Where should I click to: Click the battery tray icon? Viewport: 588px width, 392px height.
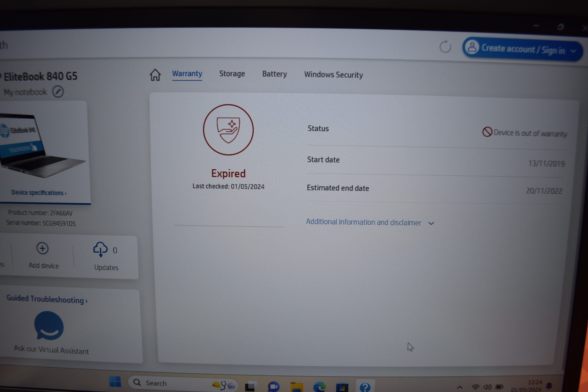point(499,387)
